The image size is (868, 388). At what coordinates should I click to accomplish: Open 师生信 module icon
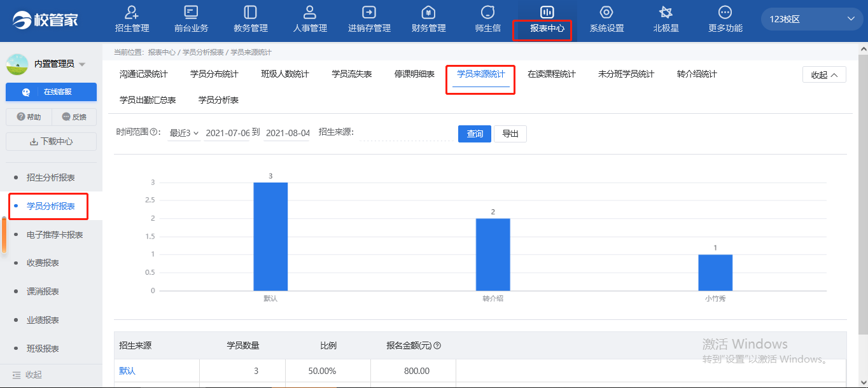488,12
